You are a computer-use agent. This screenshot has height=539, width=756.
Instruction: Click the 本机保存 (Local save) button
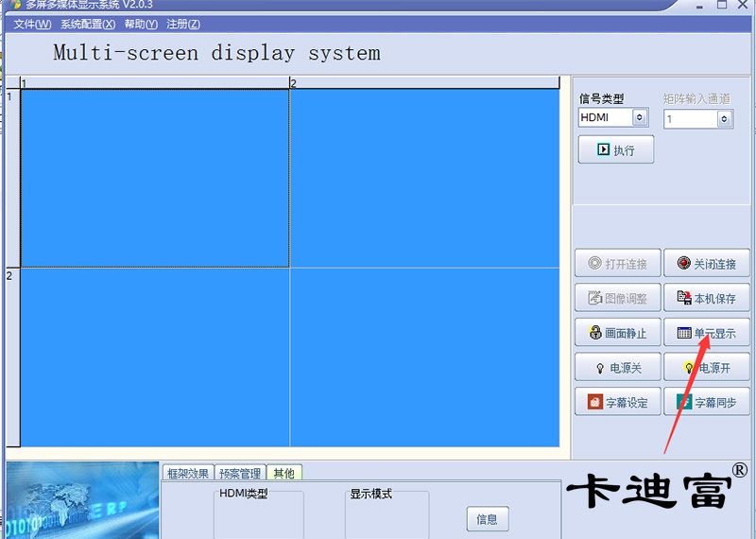[706, 299]
